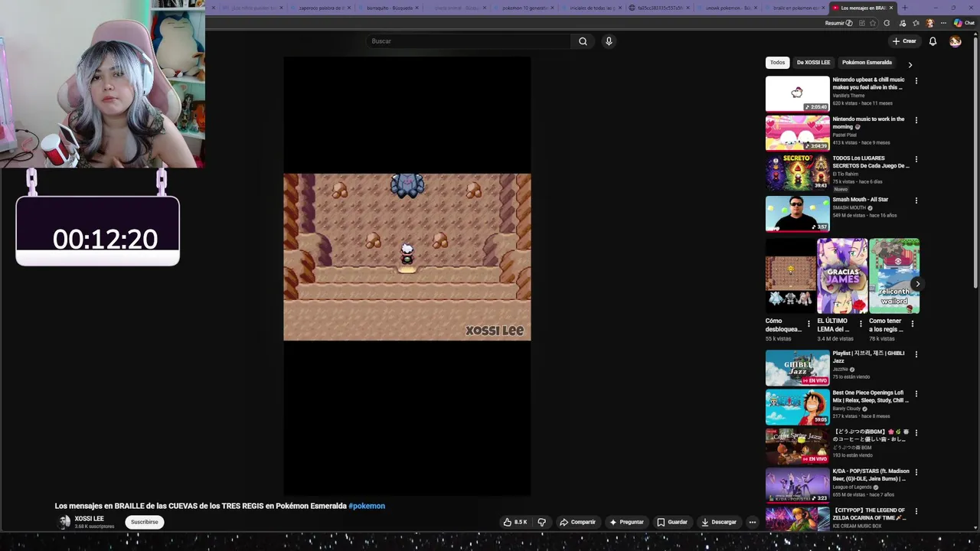Viewport: 980px width, 551px height.
Task: Open TODOS Los LUGARES SECRETOS video title
Action: pyautogui.click(x=871, y=161)
